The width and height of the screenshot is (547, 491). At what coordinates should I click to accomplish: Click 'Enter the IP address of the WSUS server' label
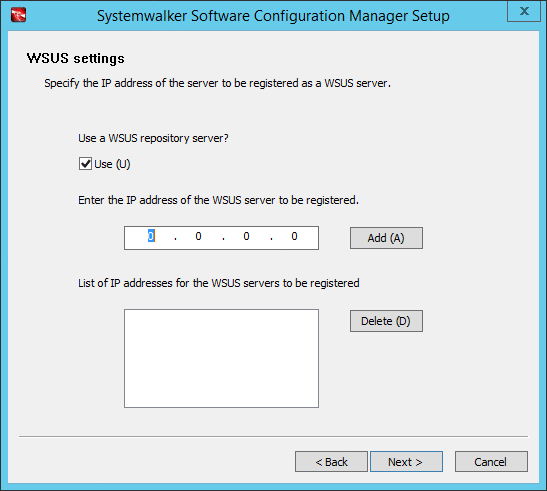click(x=218, y=200)
